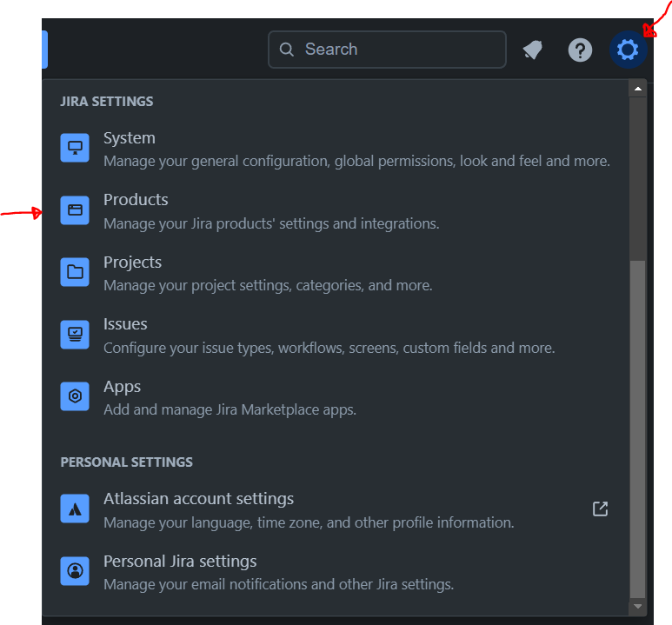Click the scrollbar down arrow

coord(638,606)
